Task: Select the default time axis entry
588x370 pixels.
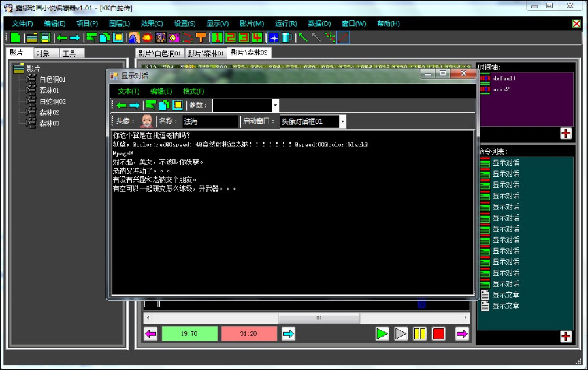Action: pyautogui.click(x=504, y=78)
